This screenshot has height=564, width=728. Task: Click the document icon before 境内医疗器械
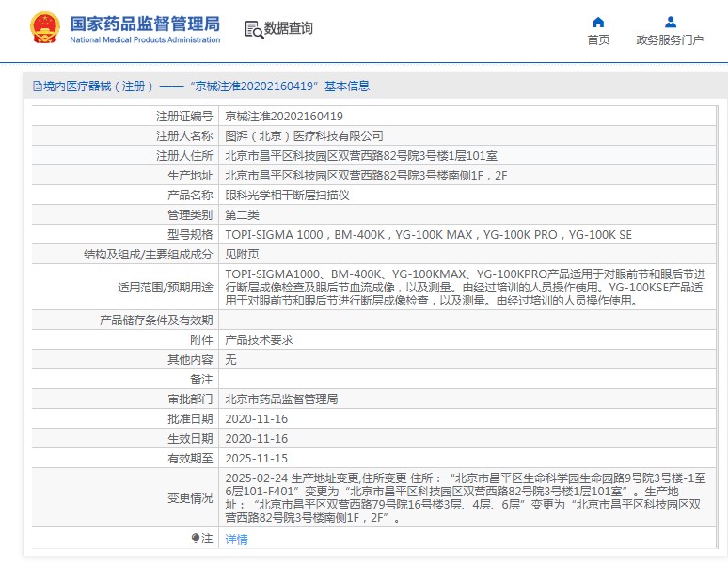(x=37, y=86)
